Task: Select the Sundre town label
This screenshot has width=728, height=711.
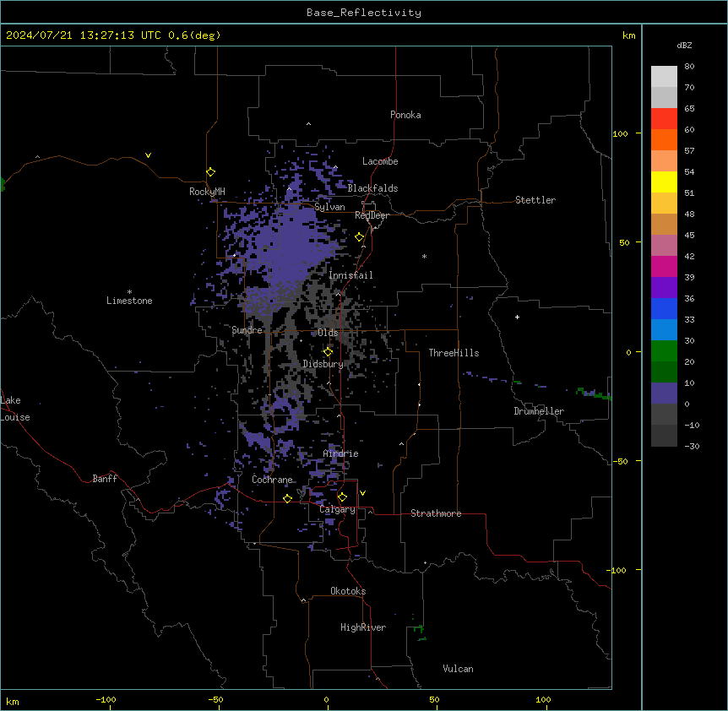Action: point(247,330)
